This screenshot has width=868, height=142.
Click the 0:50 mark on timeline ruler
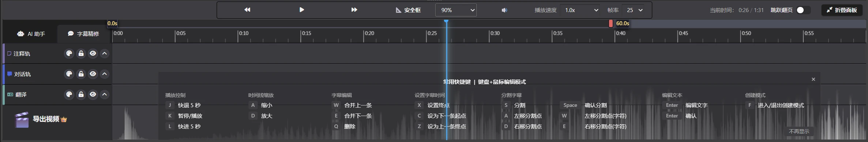tap(746, 33)
